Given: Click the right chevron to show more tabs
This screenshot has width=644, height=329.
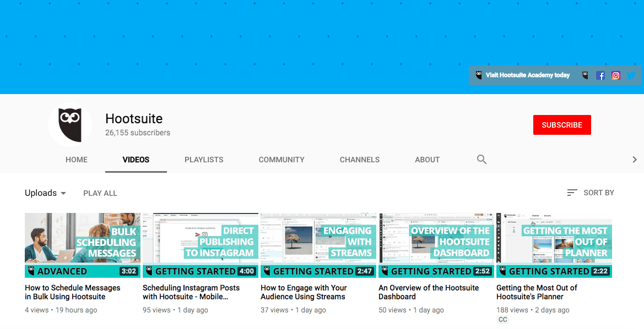Looking at the screenshot, I should [635, 160].
